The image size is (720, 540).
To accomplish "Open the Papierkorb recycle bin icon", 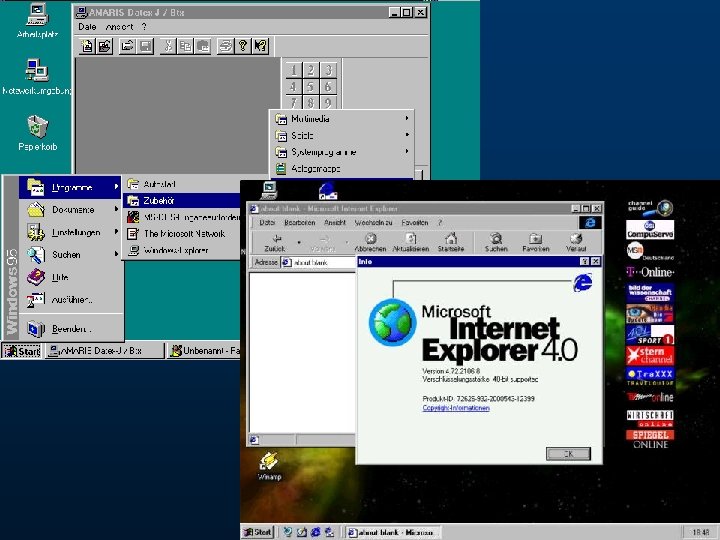I will pyautogui.click(x=37, y=133).
